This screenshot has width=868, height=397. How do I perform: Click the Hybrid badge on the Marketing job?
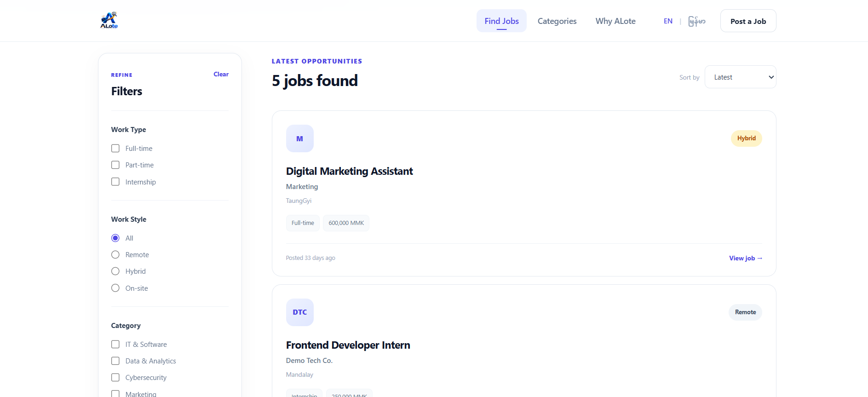pos(746,138)
